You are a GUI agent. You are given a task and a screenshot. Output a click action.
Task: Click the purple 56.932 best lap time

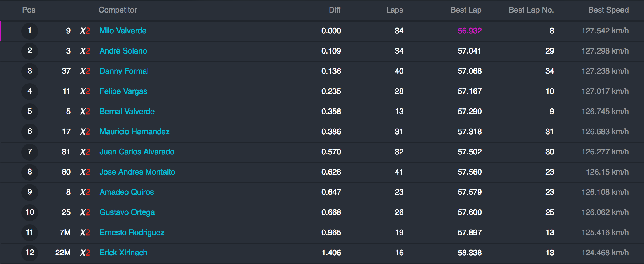pos(470,31)
